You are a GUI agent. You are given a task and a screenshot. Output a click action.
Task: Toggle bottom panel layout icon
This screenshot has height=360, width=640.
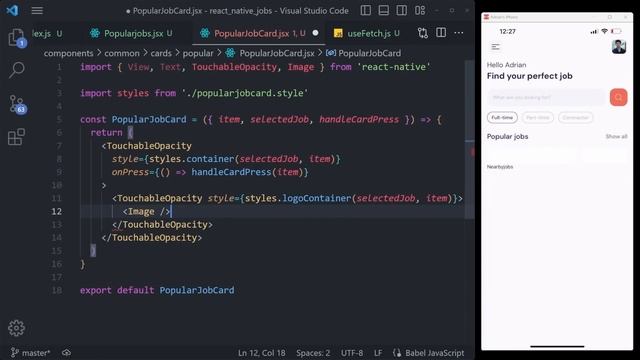[x=384, y=10]
